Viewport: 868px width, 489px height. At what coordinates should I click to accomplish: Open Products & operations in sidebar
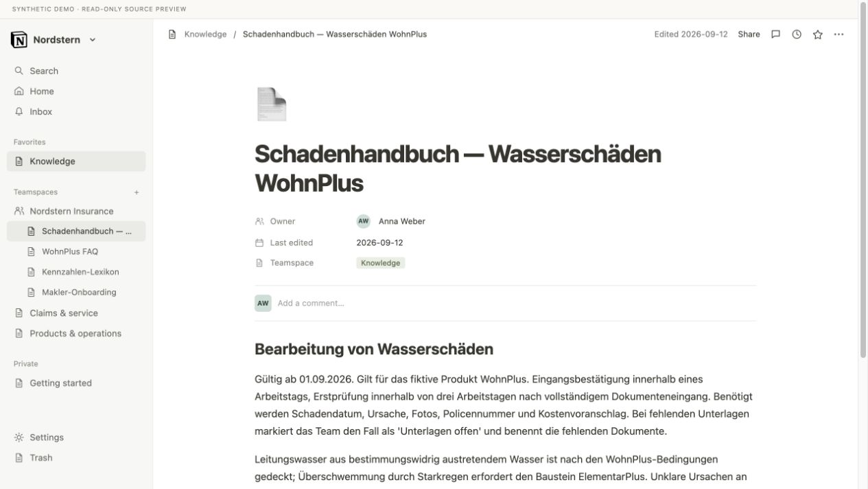(76, 334)
